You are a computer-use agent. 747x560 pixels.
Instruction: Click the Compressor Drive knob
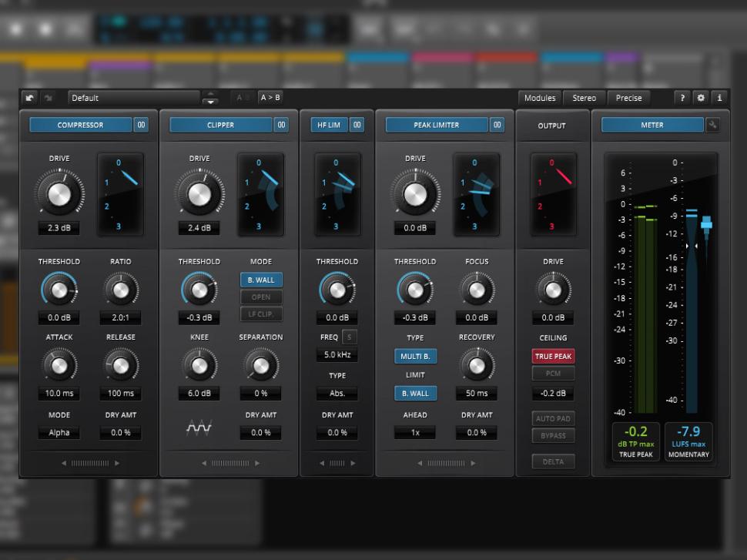pyautogui.click(x=59, y=193)
